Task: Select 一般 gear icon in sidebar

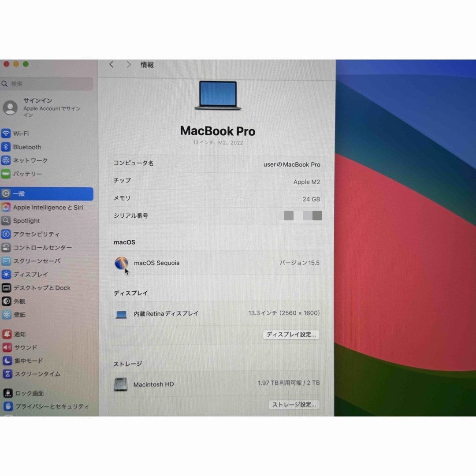Action: 6,193
